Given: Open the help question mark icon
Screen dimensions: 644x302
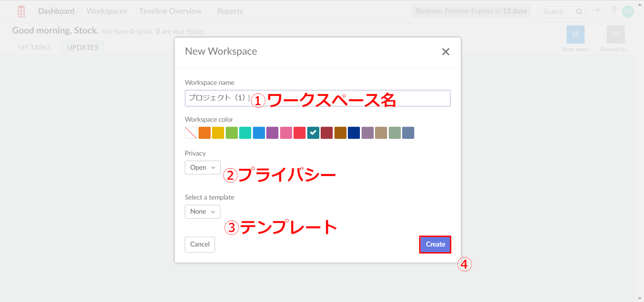Looking at the screenshot, I should tap(614, 10).
